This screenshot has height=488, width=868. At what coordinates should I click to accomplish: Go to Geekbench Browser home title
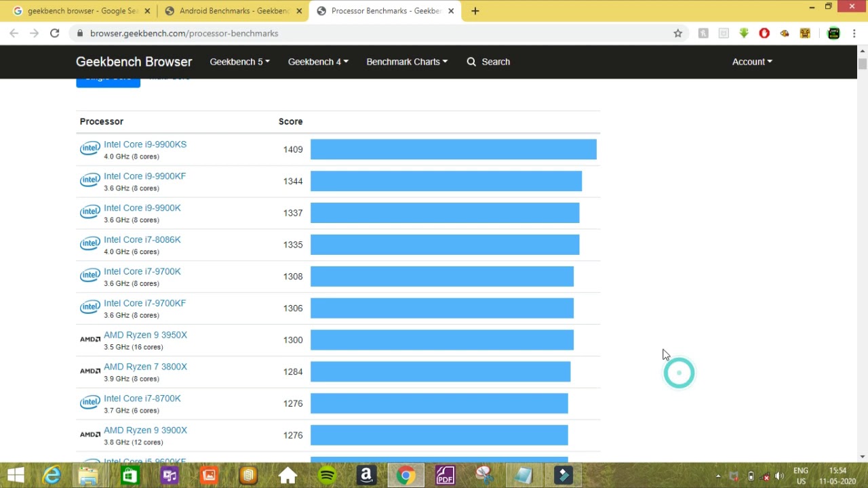click(134, 62)
